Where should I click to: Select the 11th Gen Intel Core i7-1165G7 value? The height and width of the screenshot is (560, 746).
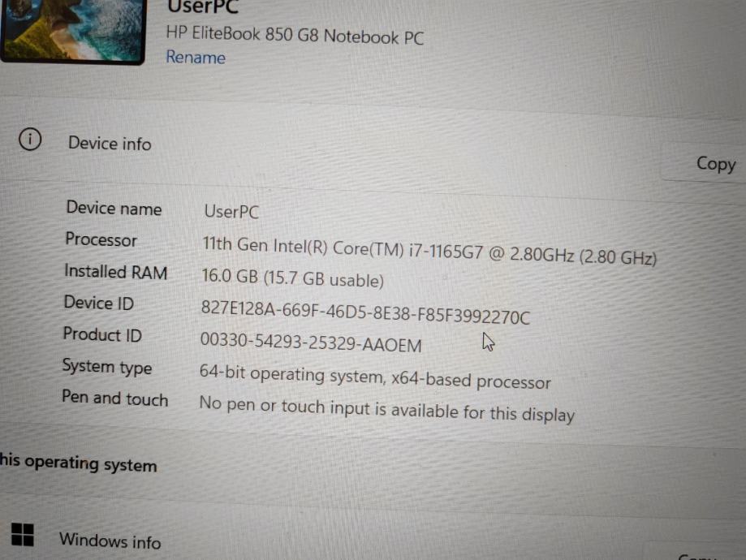click(x=429, y=251)
